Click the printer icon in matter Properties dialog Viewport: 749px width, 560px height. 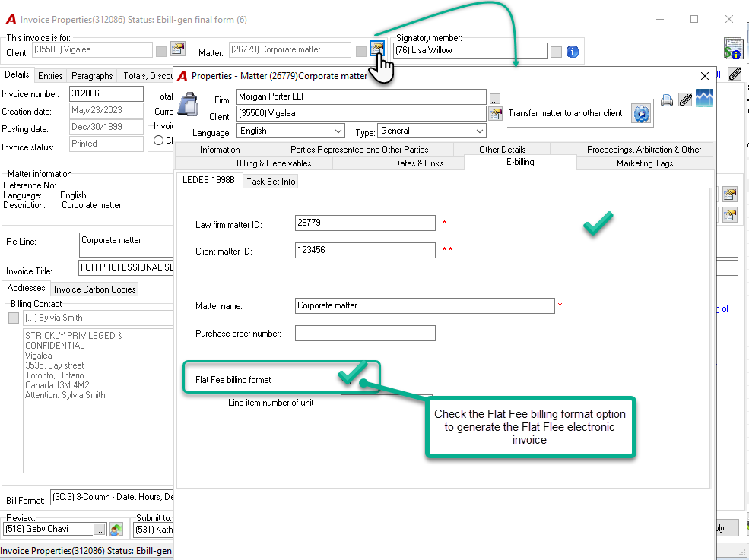click(x=667, y=100)
